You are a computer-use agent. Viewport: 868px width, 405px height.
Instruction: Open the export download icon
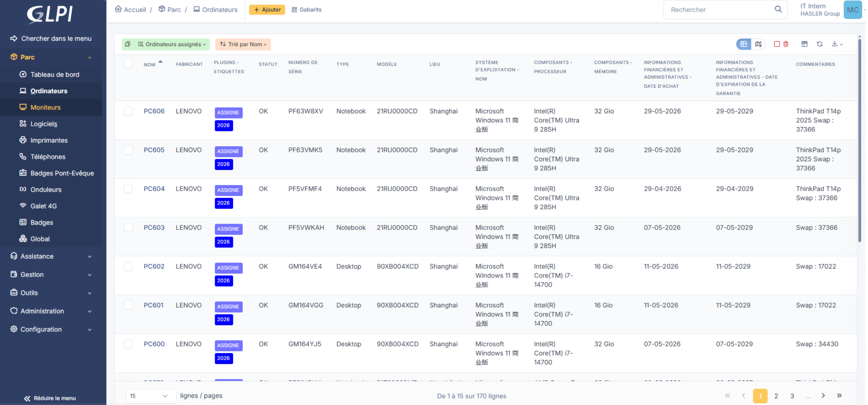[837, 44]
